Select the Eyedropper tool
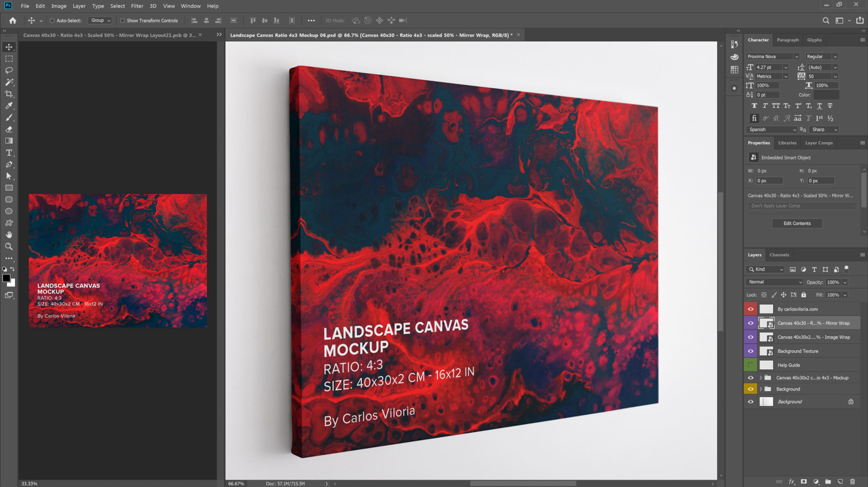The width and height of the screenshot is (868, 487). click(9, 106)
